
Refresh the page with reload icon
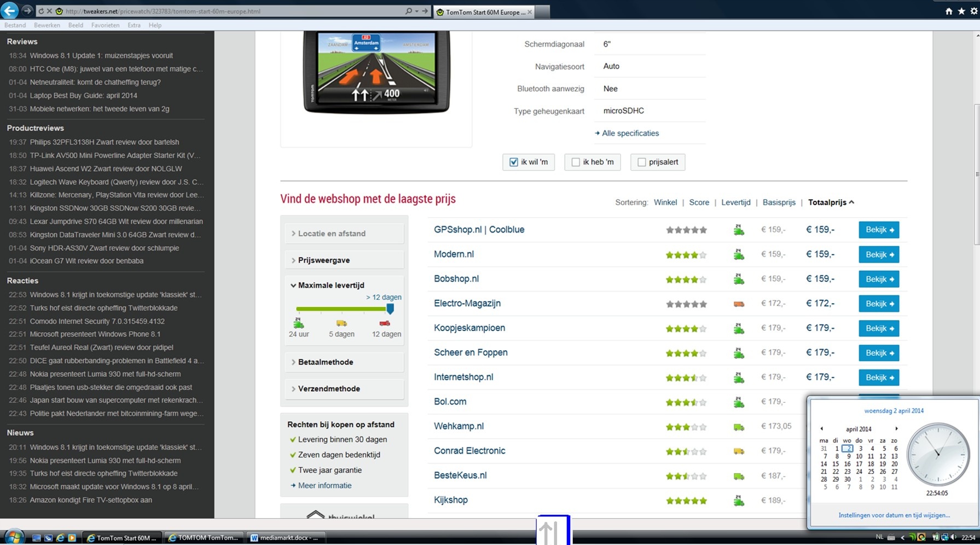point(41,11)
